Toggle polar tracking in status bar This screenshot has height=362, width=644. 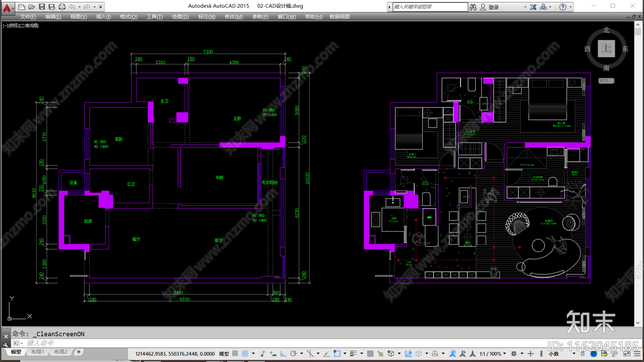tap(293, 354)
